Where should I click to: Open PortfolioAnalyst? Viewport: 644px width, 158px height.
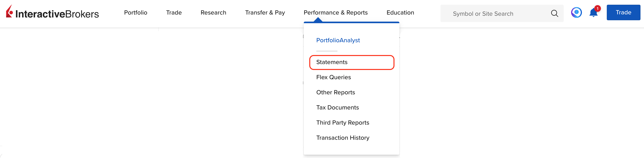(x=338, y=40)
